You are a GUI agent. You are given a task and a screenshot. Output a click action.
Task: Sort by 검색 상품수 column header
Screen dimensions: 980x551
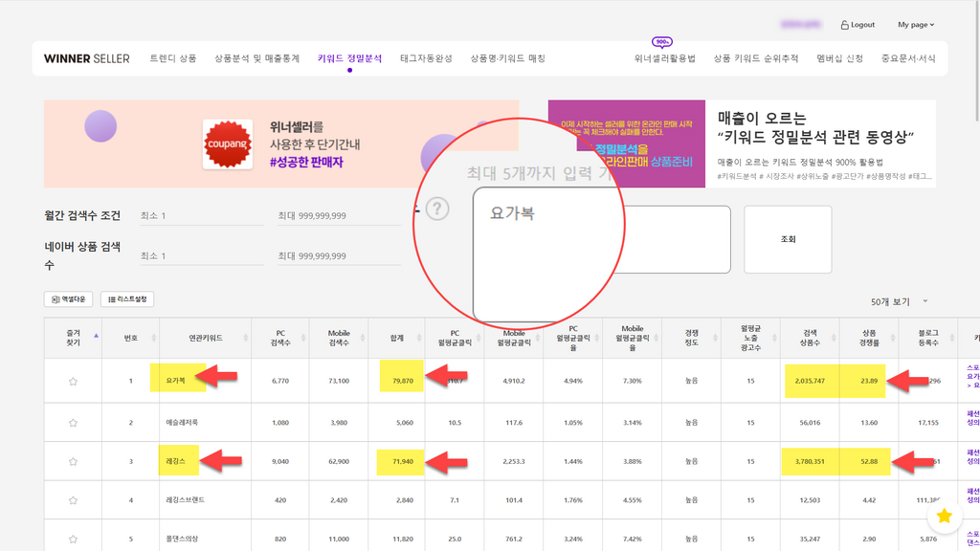(810, 338)
